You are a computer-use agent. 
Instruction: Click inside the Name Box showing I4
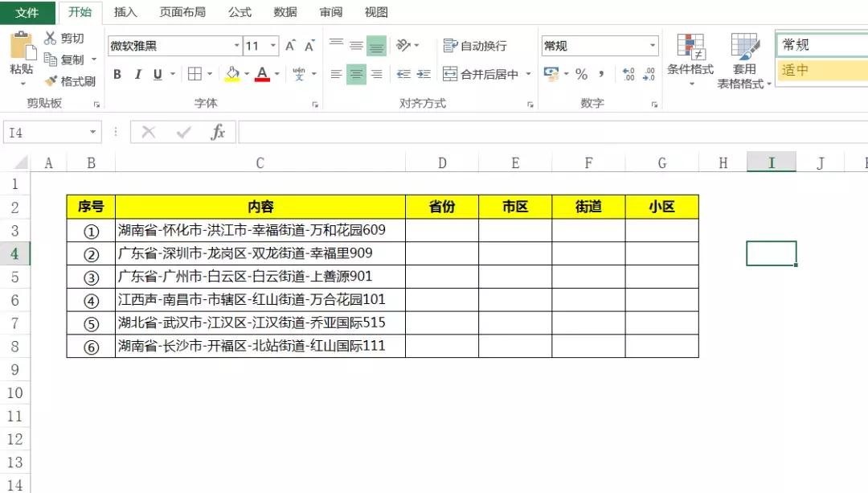[44, 132]
